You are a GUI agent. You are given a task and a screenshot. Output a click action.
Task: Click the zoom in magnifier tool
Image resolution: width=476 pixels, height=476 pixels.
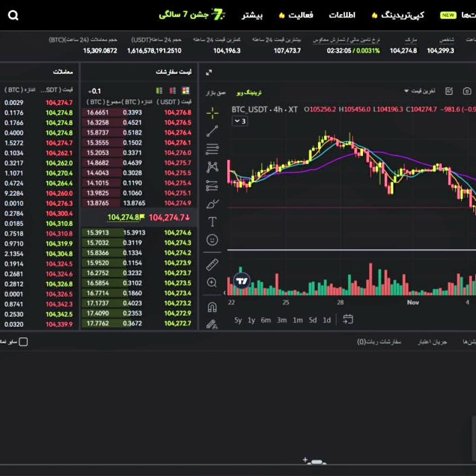point(212,282)
